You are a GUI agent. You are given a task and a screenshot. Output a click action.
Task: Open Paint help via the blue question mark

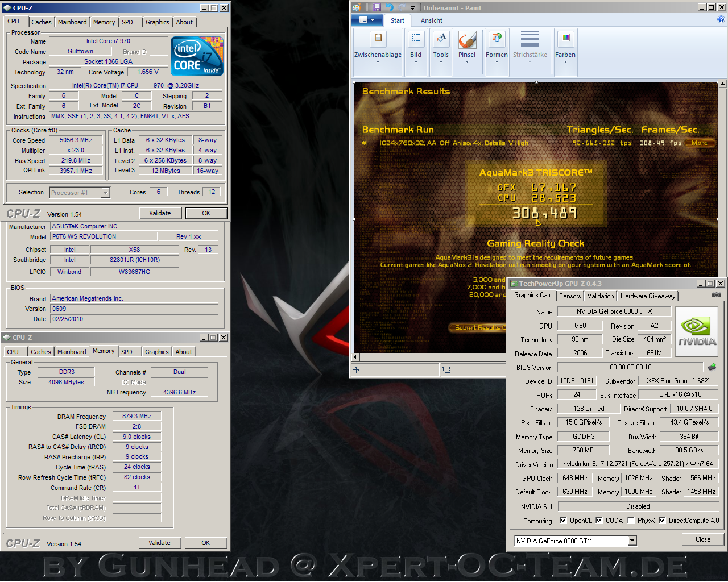721,20
